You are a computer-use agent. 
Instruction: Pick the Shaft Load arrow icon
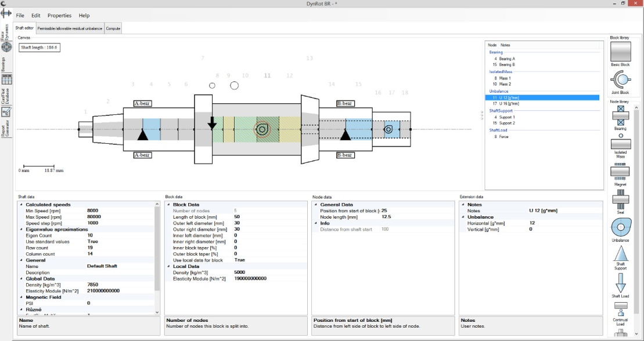coord(620,282)
